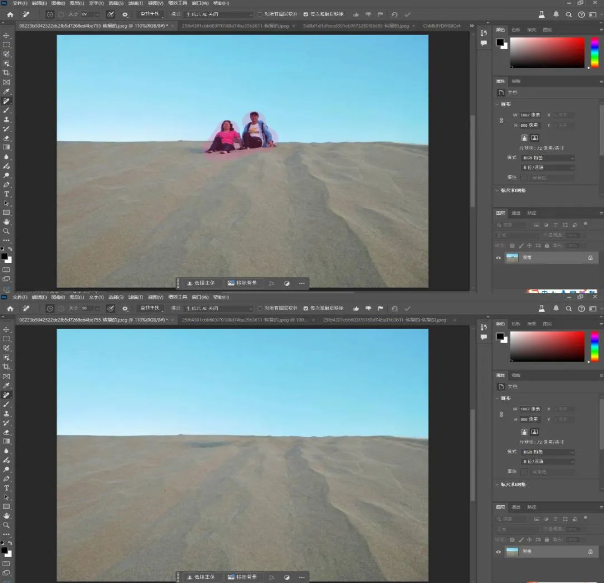This screenshot has width=604, height=583.
Task: Hide the 背景 layer in the lower window
Action: [499, 551]
